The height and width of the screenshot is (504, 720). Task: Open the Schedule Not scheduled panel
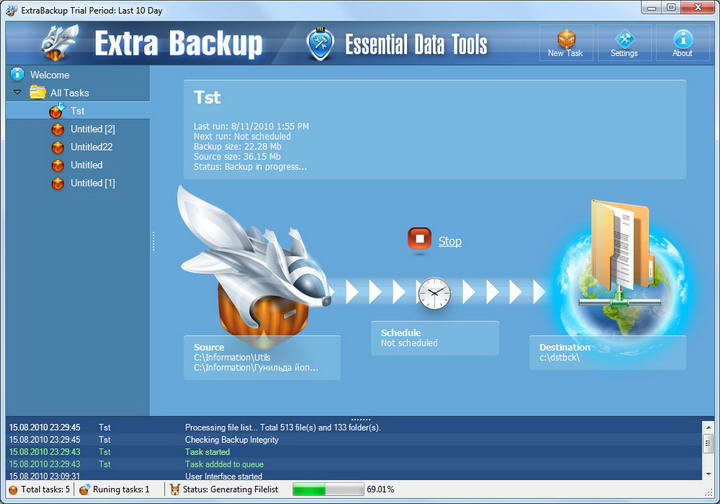pos(435,338)
